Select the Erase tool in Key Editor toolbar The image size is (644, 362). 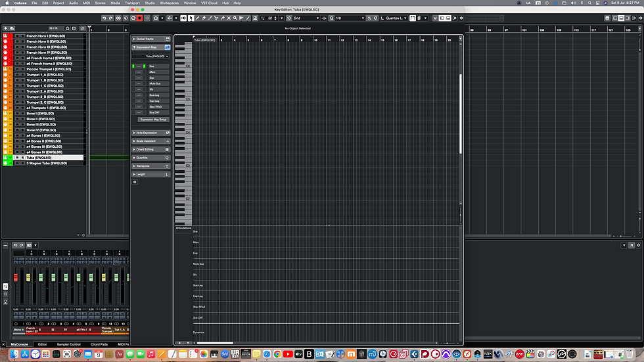[x=204, y=18]
